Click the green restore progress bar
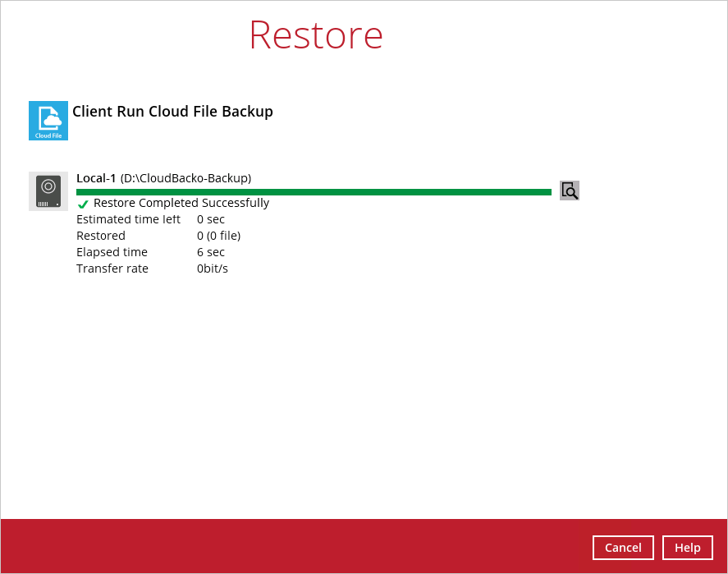Screen dimensions: 728x574 314,192
